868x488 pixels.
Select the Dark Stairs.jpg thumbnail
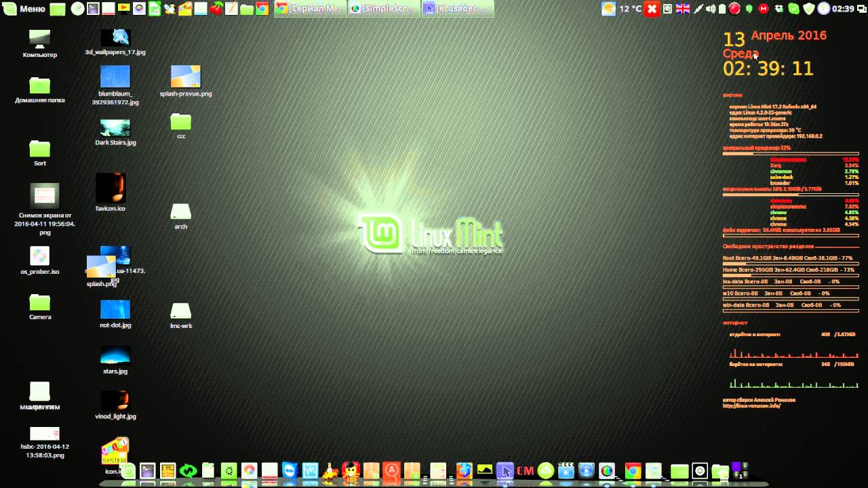(x=115, y=132)
